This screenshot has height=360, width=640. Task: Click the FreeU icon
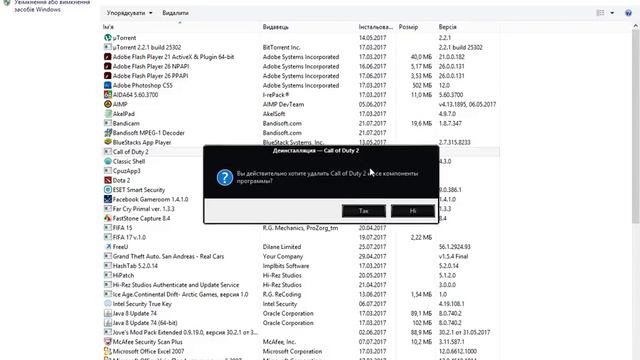pyautogui.click(x=108, y=247)
